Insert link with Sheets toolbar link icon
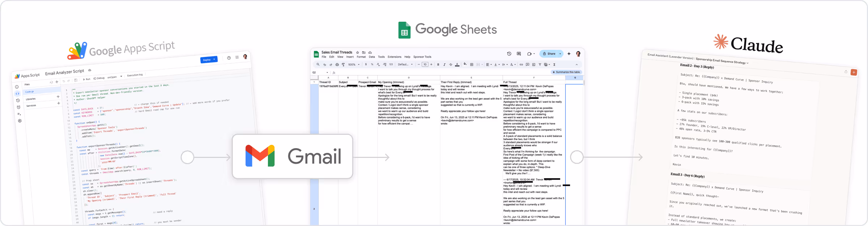Image resolution: width=868 pixels, height=226 pixels. click(521, 64)
